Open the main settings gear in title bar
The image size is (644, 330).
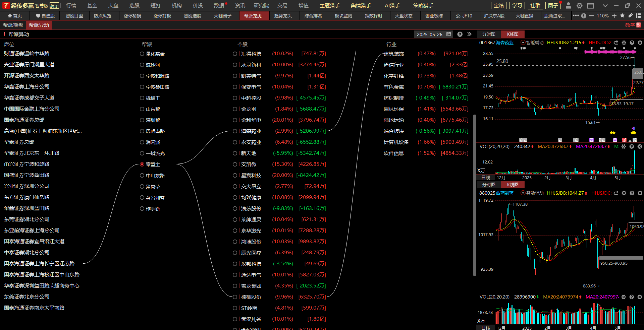579,5
